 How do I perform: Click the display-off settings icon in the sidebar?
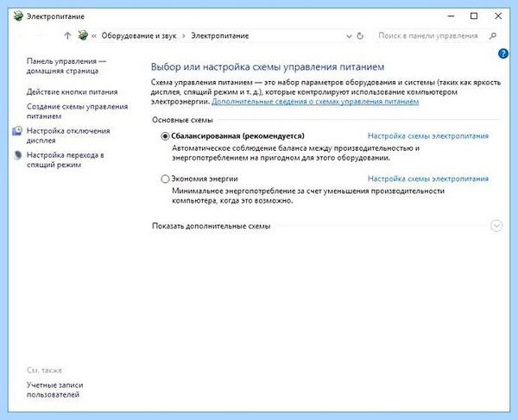(x=17, y=131)
